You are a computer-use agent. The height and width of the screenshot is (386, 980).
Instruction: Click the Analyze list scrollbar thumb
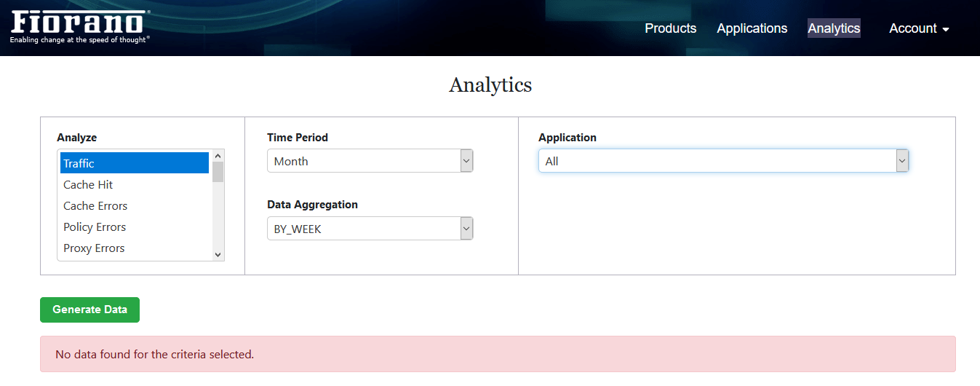(x=218, y=172)
